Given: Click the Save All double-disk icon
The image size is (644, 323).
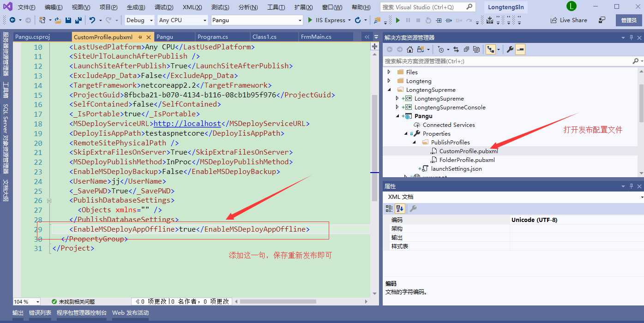Looking at the screenshot, I should [78, 20].
